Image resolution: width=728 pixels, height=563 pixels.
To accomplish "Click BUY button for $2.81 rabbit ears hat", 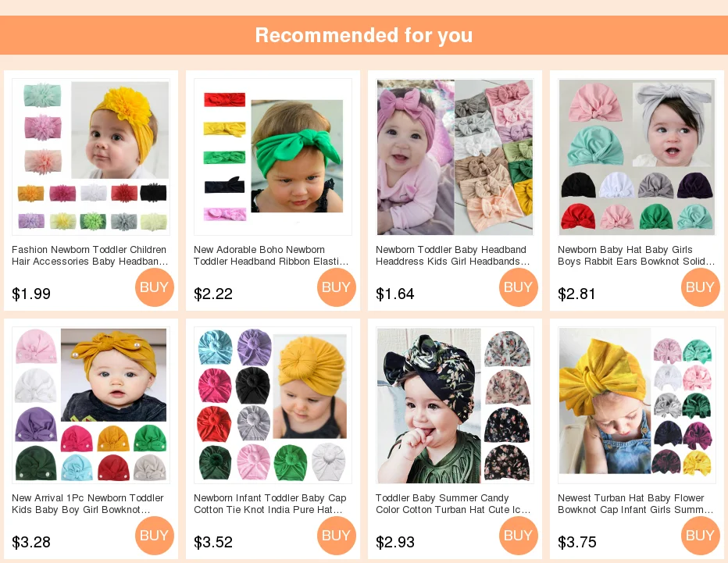I will (700, 287).
